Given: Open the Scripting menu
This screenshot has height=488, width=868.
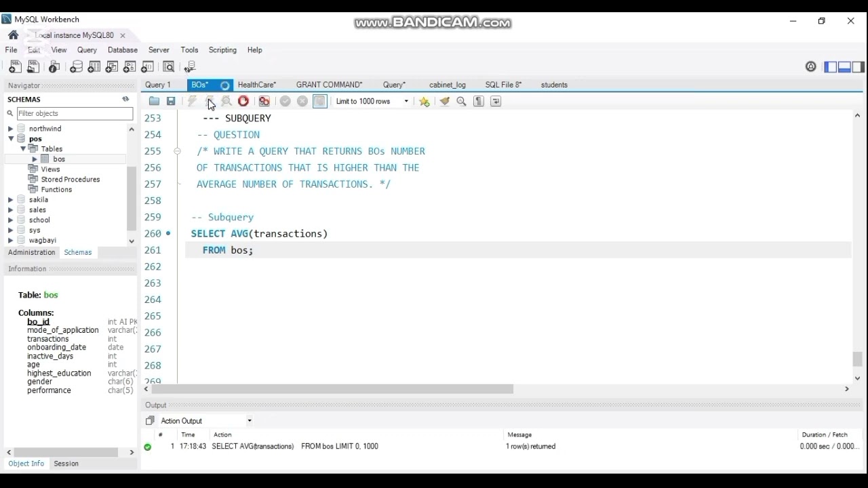Looking at the screenshot, I should 222,50.
